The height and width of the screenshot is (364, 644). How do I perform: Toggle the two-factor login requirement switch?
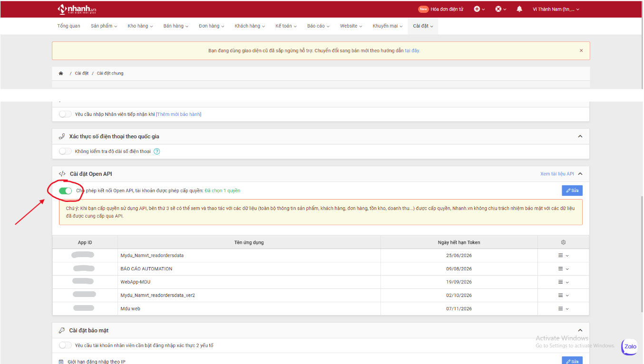click(x=65, y=345)
